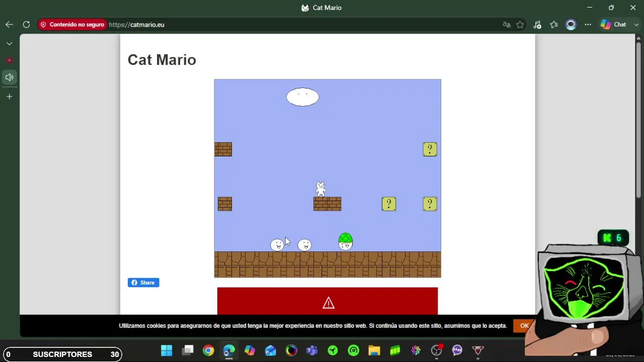644x362 pixels.
Task: Click the warning triangle in red banner
Action: [x=329, y=303]
